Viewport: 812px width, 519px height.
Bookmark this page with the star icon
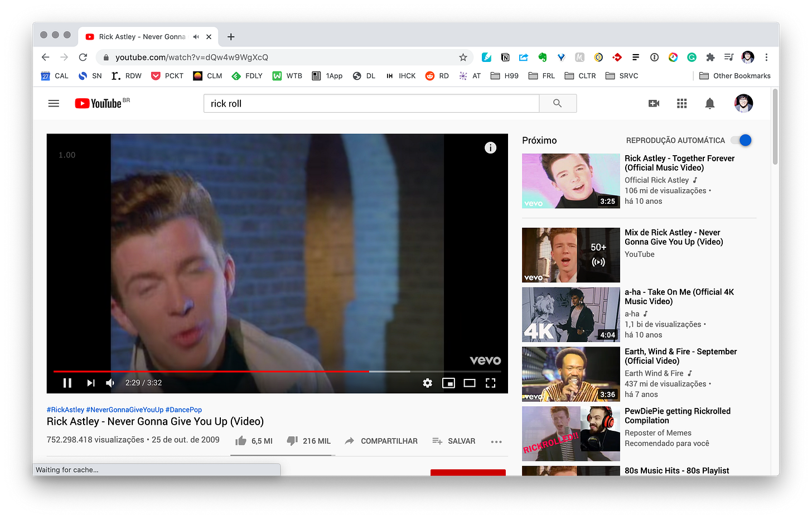pyautogui.click(x=463, y=57)
